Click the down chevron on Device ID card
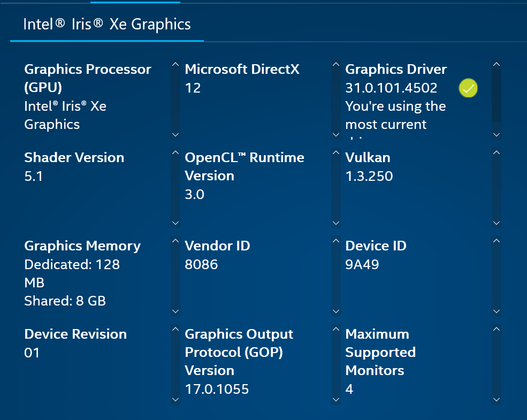This screenshot has width=527, height=420. click(x=497, y=311)
